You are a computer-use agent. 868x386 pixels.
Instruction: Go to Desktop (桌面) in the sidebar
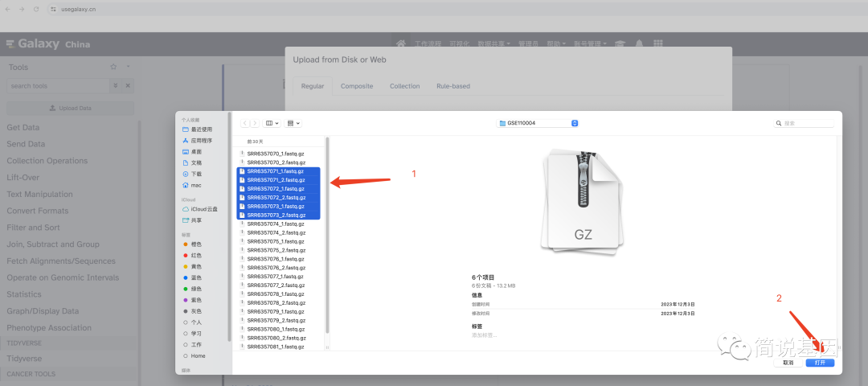[x=192, y=152]
